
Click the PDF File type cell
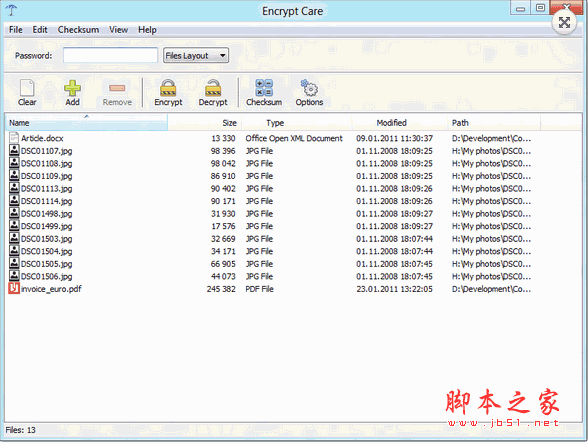coord(260,289)
